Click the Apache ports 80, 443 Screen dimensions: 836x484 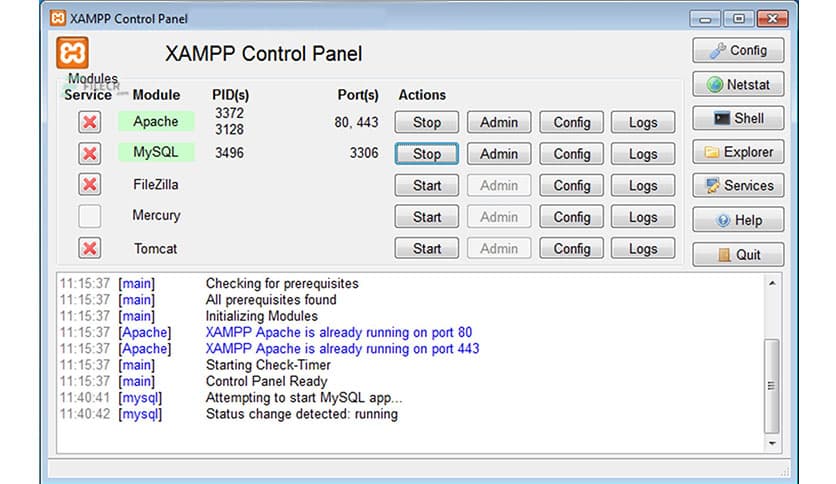356,122
